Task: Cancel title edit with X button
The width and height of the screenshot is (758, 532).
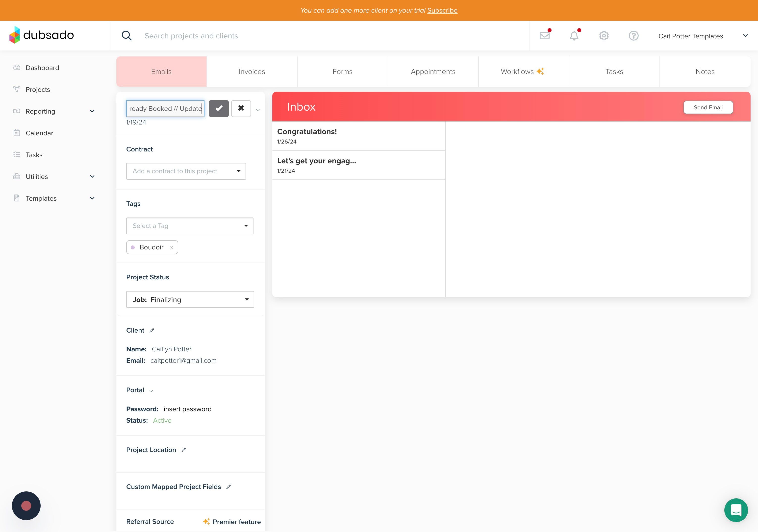Action: click(x=241, y=108)
